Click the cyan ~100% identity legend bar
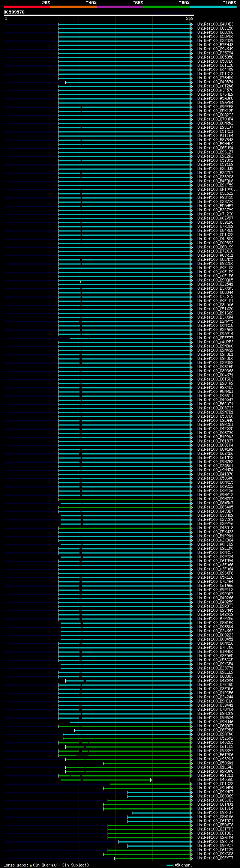The width and height of the screenshot is (240, 868). point(213,7)
